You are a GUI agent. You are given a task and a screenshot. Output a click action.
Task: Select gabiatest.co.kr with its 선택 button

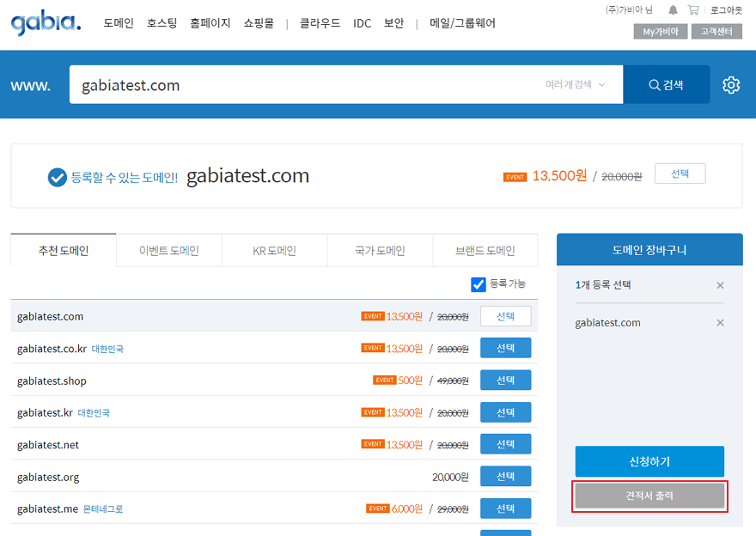click(x=505, y=348)
